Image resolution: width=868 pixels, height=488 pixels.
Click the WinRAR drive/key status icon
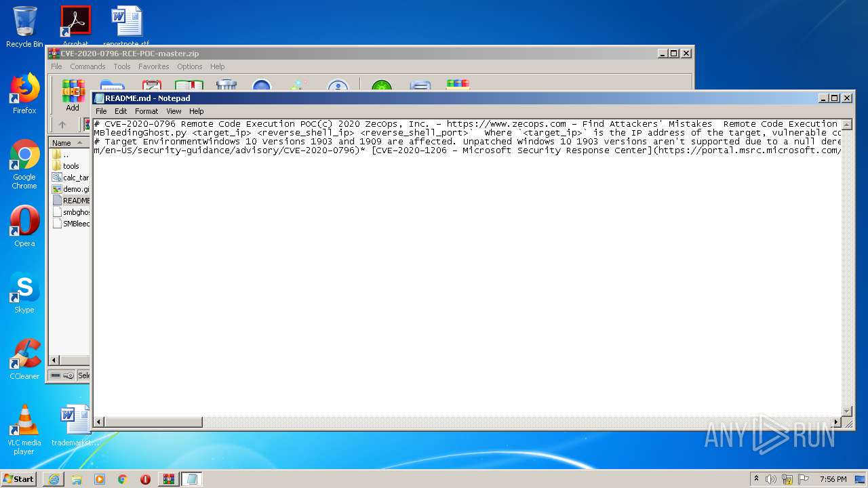[62, 375]
